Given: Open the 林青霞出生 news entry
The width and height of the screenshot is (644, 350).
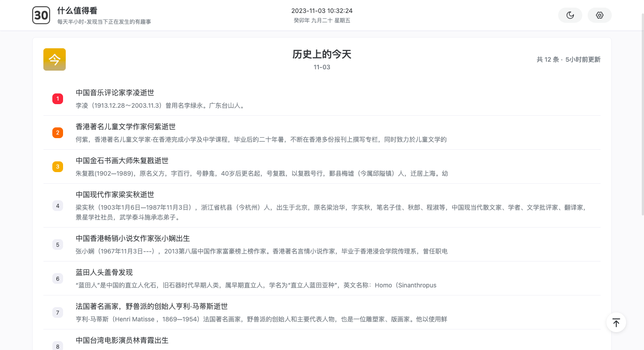Looking at the screenshot, I should point(122,340).
